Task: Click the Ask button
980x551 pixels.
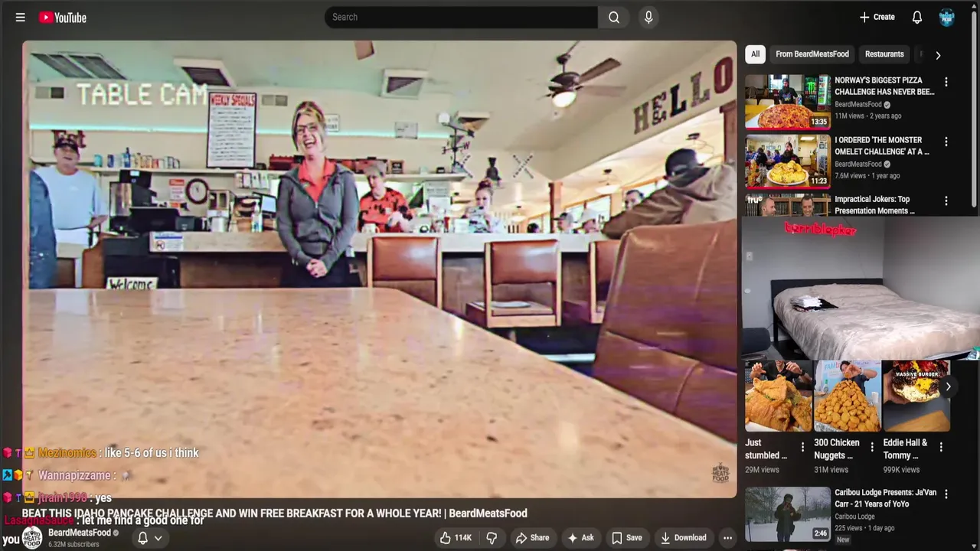Action: (x=580, y=537)
